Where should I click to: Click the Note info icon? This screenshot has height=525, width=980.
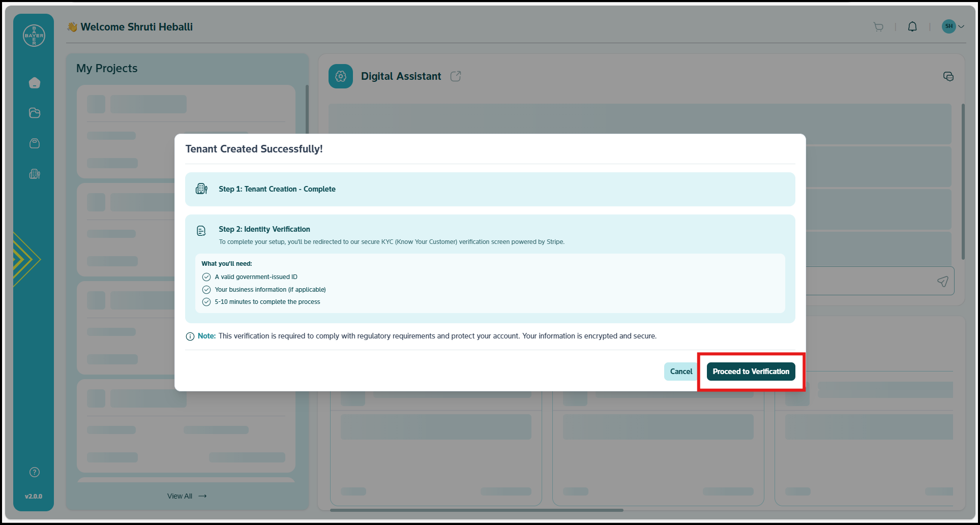[190, 336]
